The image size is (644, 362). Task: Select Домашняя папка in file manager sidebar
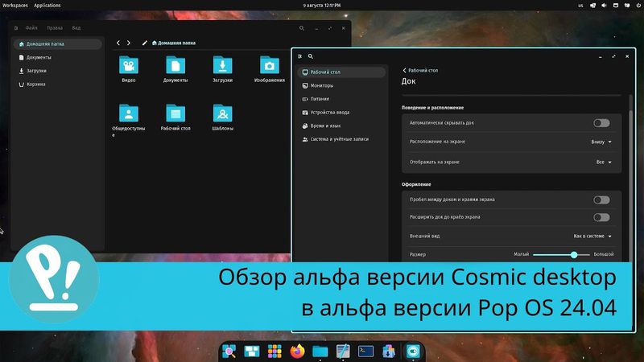(x=57, y=44)
